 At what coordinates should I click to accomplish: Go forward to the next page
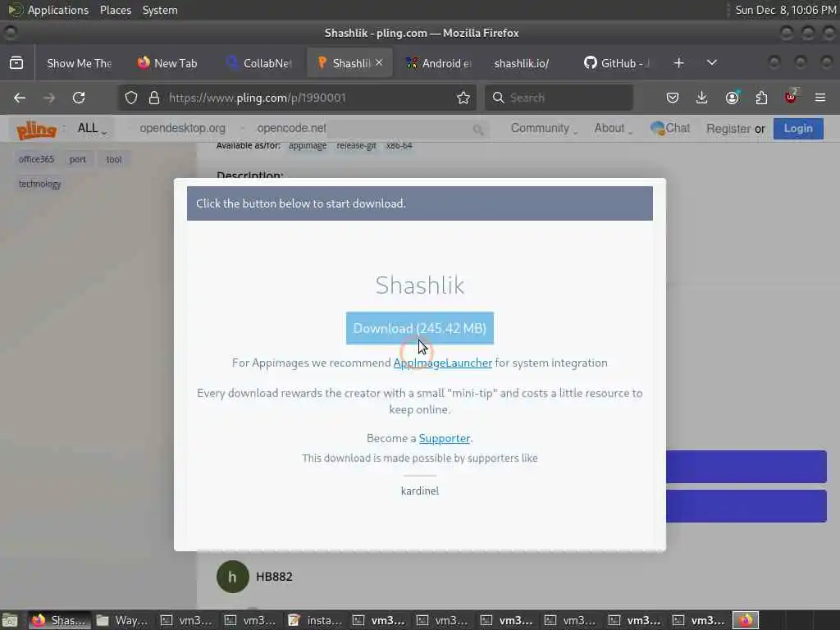click(x=49, y=98)
